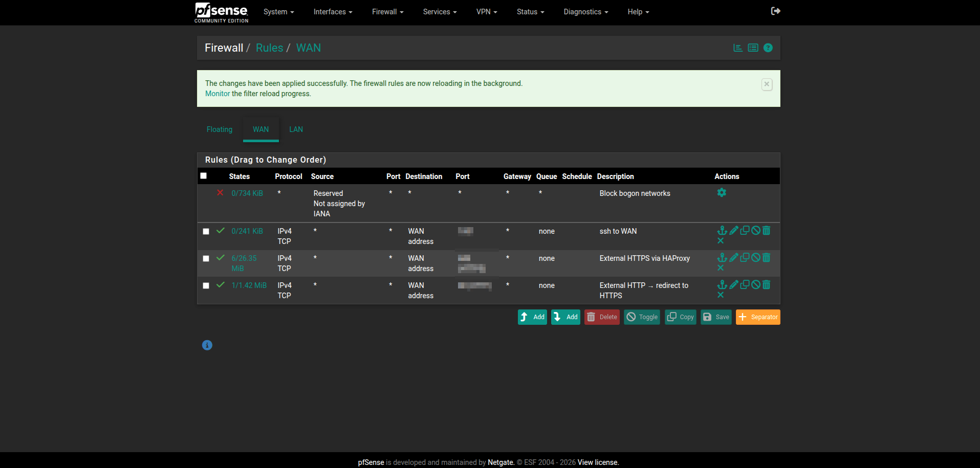Open settings gear for Block bogon networks
Image resolution: width=980 pixels, height=468 pixels.
click(x=722, y=193)
